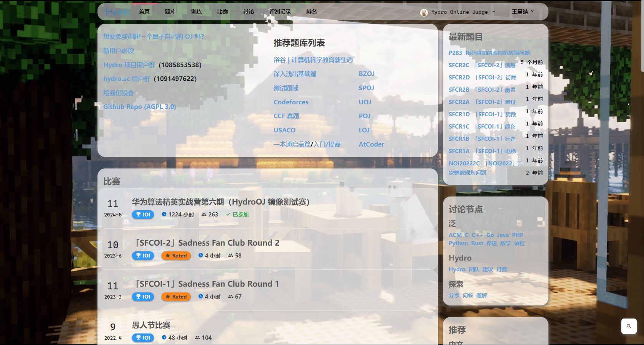Open the 题库 tab

click(170, 12)
